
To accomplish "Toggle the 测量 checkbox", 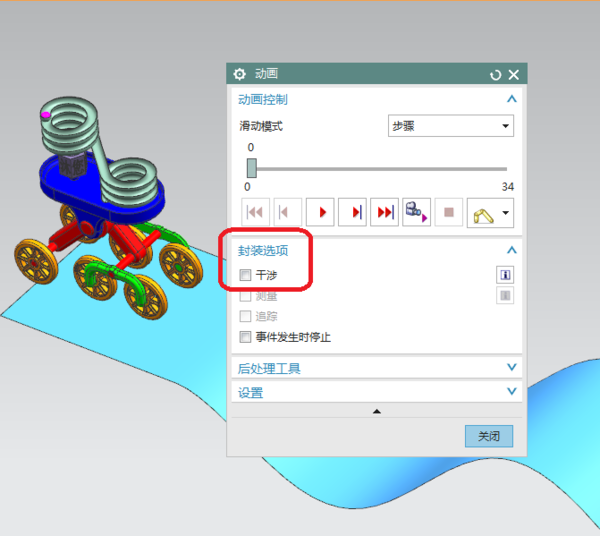I will (x=245, y=296).
